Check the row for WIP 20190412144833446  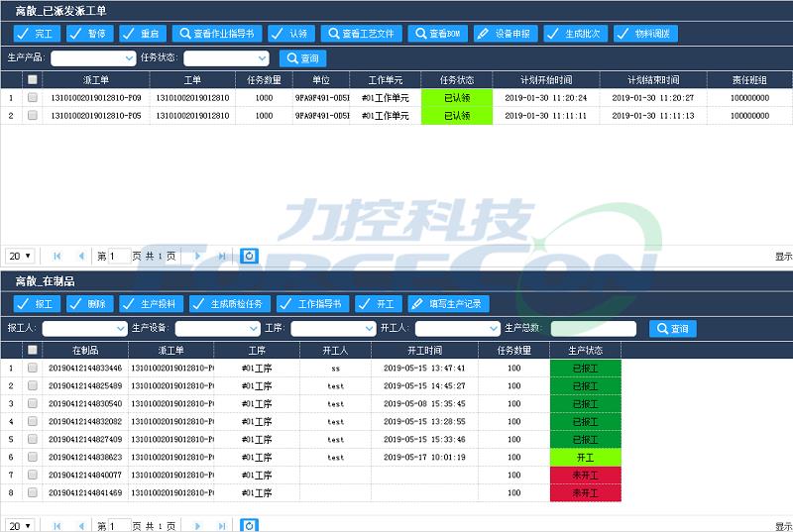33,368
